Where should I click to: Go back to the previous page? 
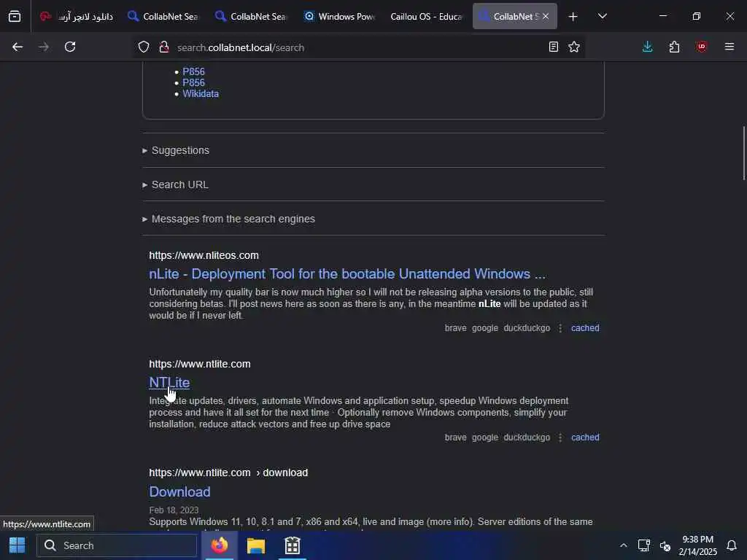pyautogui.click(x=18, y=47)
